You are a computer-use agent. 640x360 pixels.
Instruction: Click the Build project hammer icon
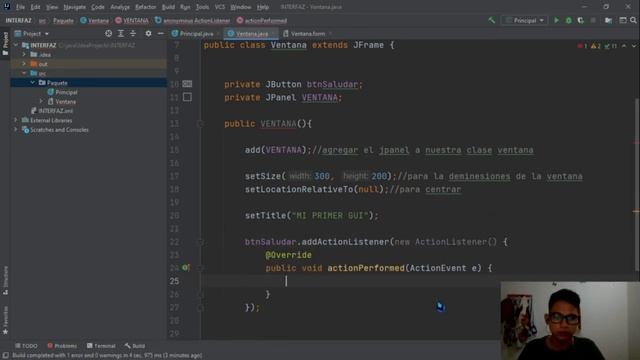pos(491,20)
